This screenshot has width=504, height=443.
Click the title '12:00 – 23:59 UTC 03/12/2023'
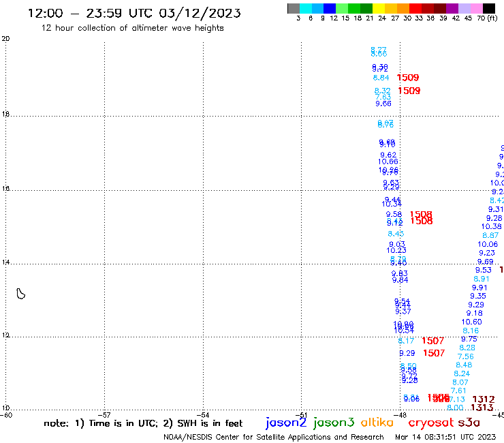point(134,13)
